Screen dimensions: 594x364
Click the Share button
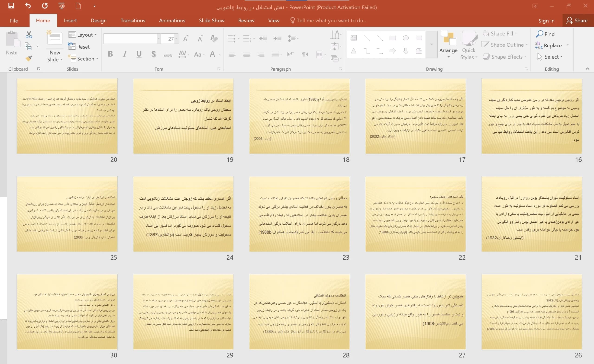pyautogui.click(x=577, y=20)
